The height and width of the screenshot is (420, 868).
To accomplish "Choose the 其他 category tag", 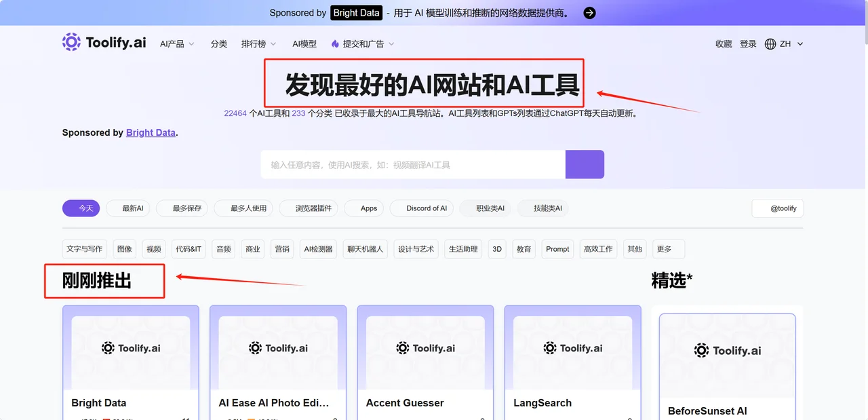I will pyautogui.click(x=635, y=249).
